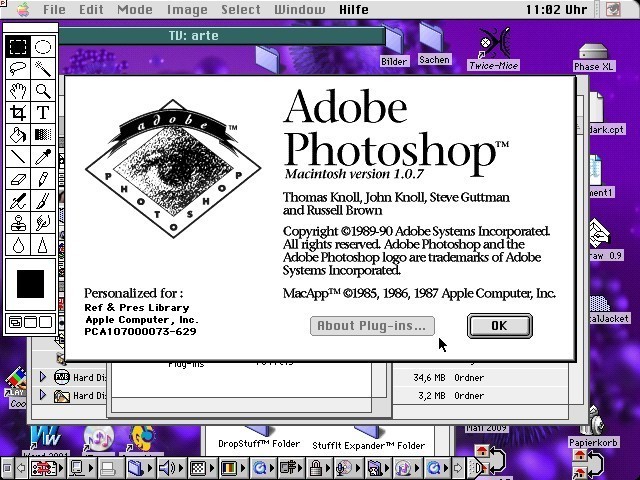640x480 pixels.
Task: Switch to standard window screen mode
Action: click(15, 322)
